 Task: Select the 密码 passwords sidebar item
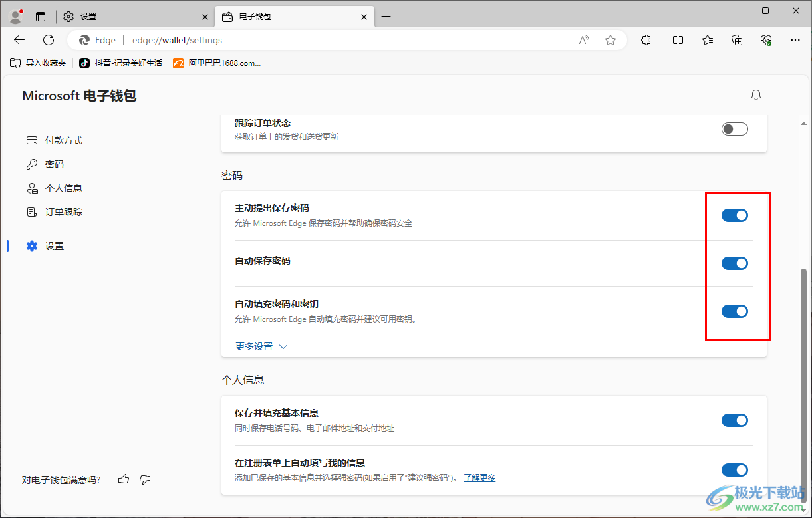[54, 164]
